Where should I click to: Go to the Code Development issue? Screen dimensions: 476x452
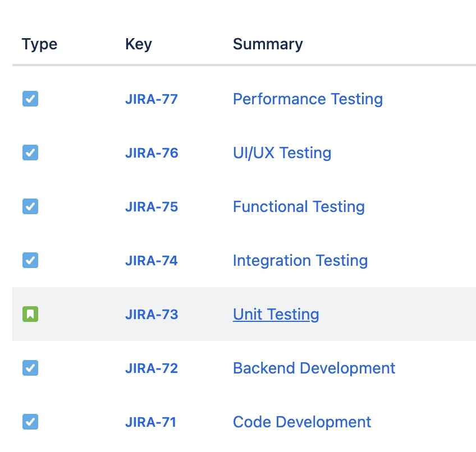pos(302,422)
